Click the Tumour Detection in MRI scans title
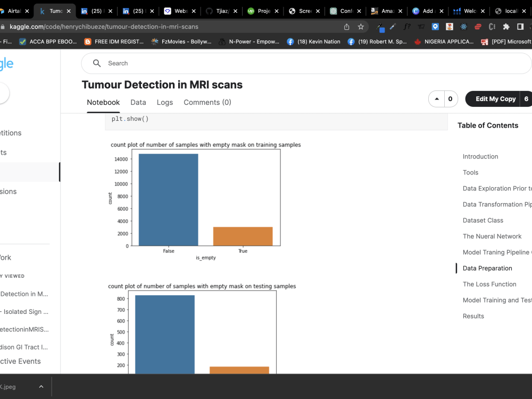 [x=162, y=85]
